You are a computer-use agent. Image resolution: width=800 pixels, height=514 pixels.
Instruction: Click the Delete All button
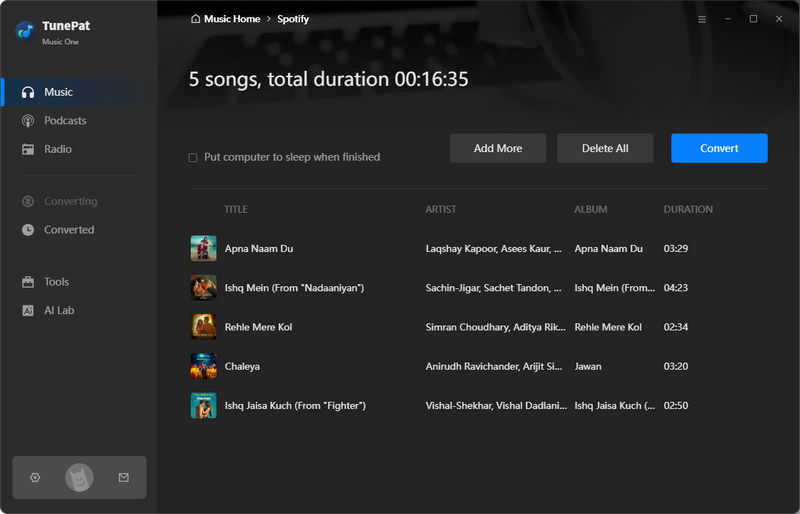click(x=605, y=148)
